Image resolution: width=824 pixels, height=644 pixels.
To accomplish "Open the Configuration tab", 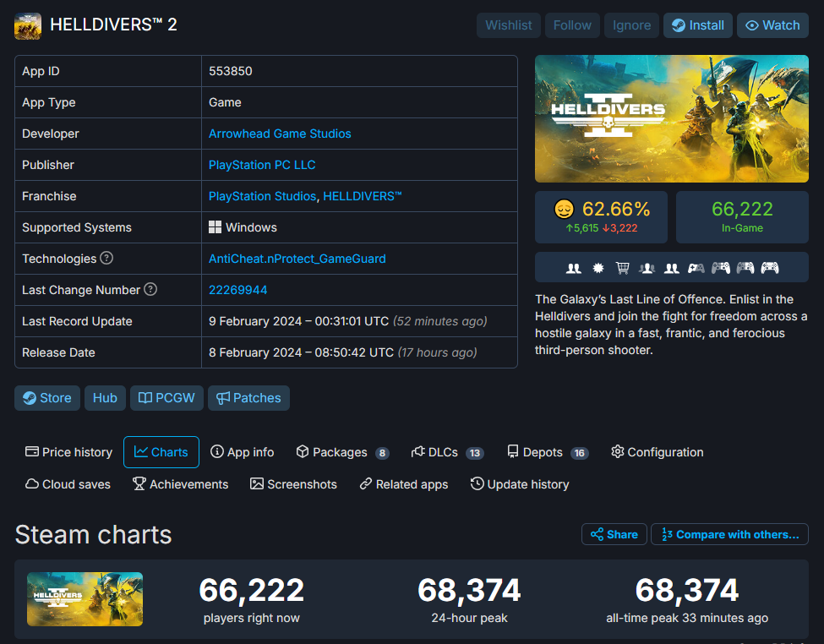I will tap(657, 452).
